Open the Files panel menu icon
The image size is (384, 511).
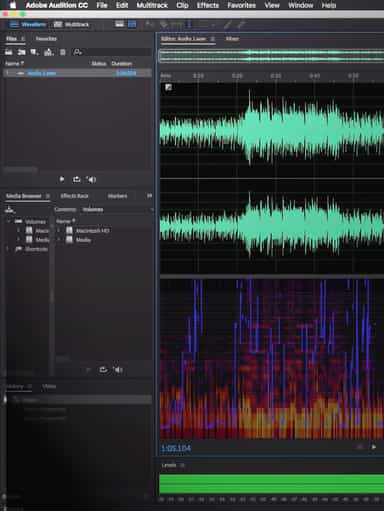(x=23, y=39)
